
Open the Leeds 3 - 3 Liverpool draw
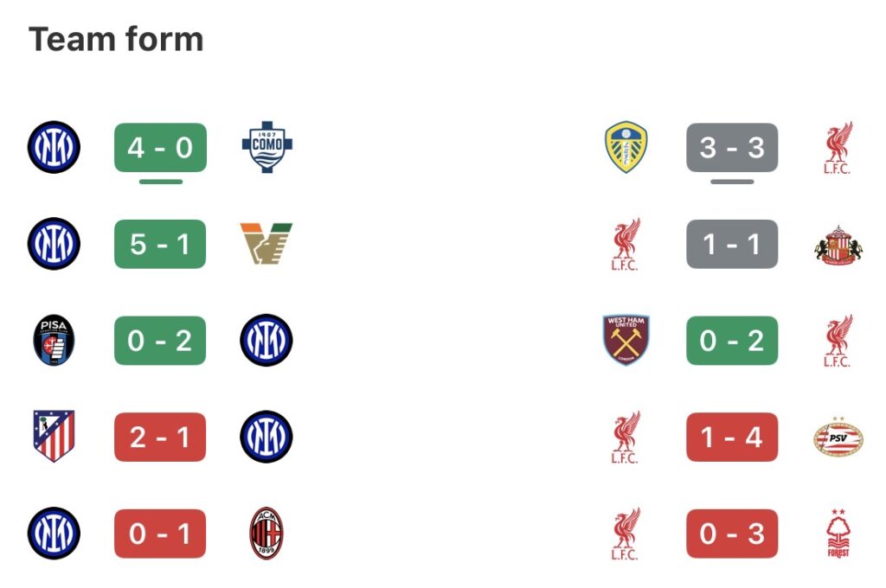click(x=732, y=148)
